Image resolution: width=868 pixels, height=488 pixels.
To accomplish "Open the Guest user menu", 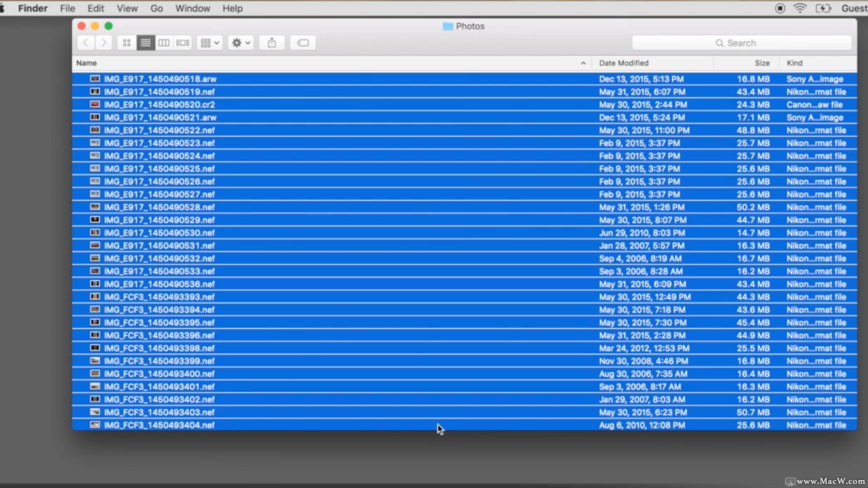I will tap(854, 8).
